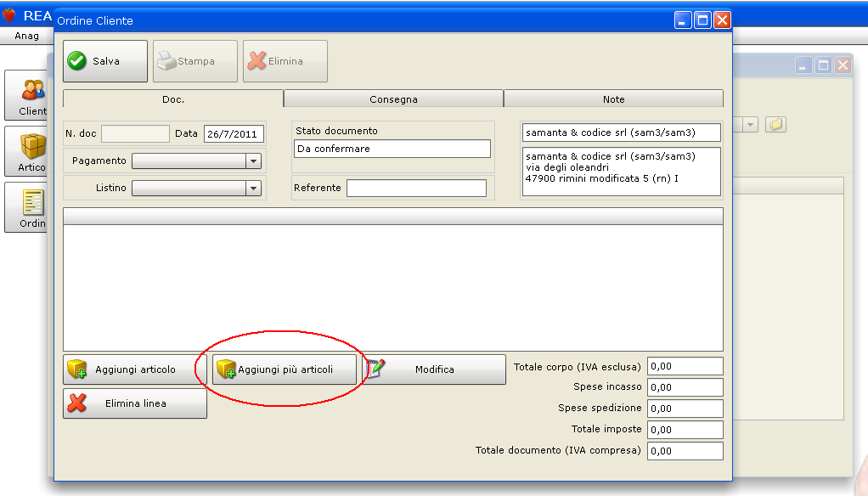
Task: Open the Anag menu in the main window
Action: coord(26,36)
